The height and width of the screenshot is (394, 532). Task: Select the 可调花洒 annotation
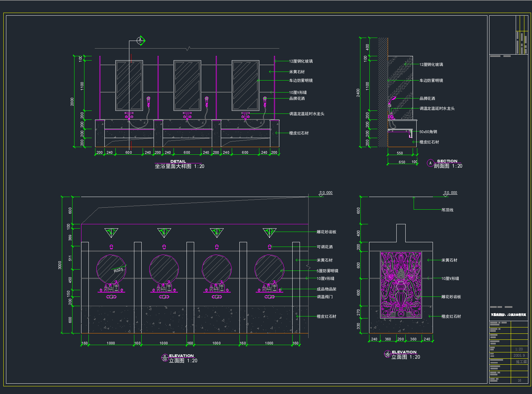point(325,247)
